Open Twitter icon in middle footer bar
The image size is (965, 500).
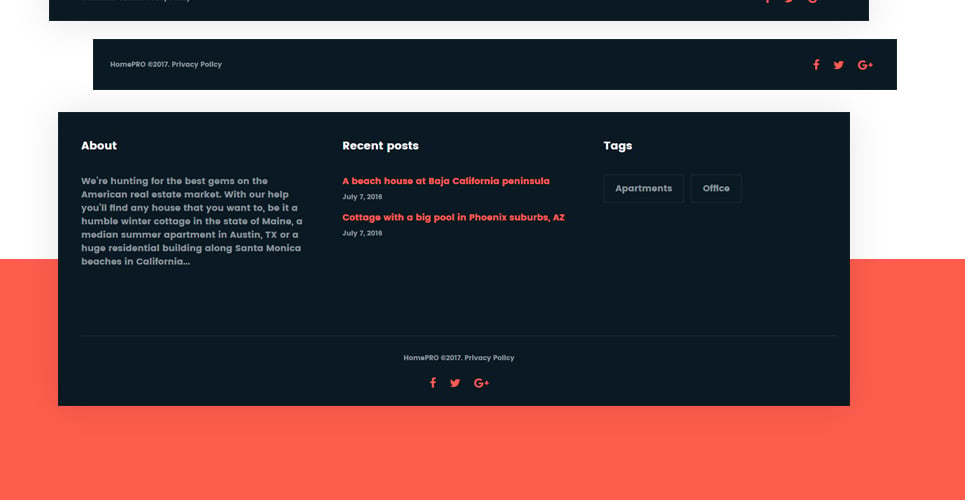pyautogui.click(x=838, y=65)
